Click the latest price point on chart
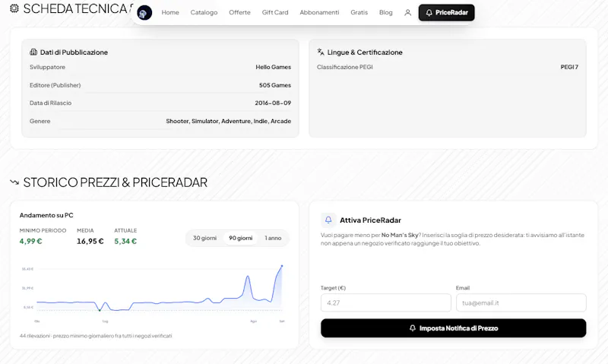608x364 pixels. click(282, 266)
